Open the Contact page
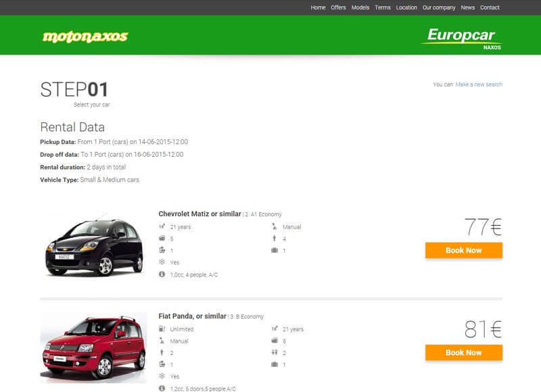 [x=490, y=7]
